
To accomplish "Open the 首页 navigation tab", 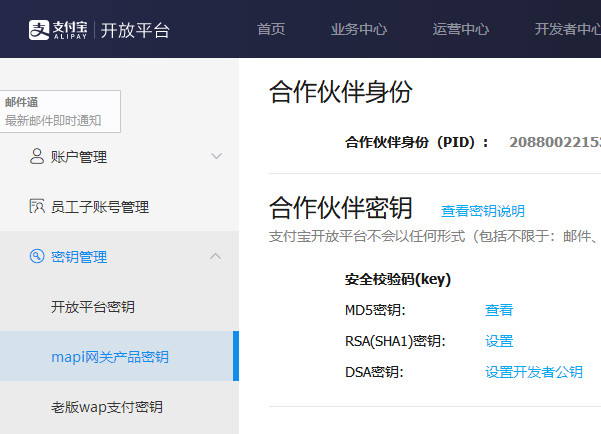I will coord(271,29).
